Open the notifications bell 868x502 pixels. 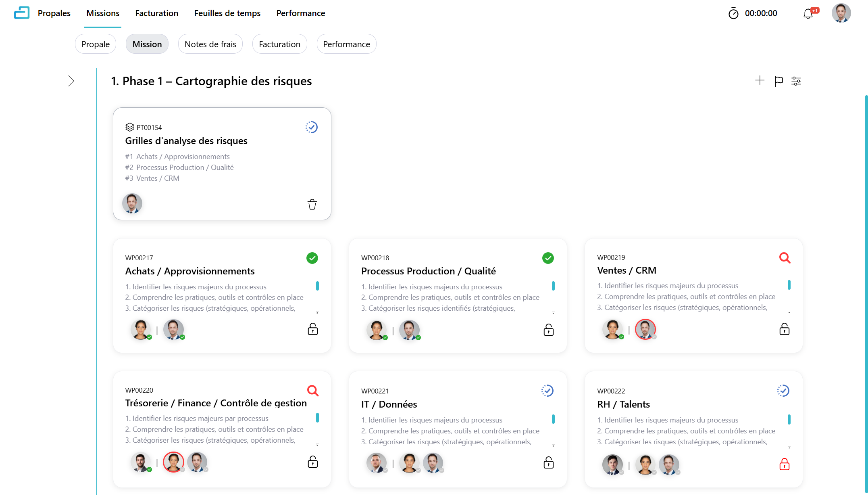click(808, 14)
